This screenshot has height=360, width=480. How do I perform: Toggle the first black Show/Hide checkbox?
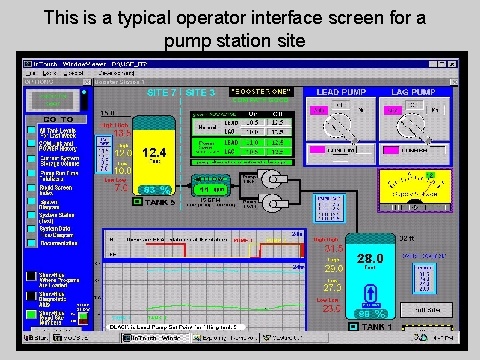click(x=31, y=276)
